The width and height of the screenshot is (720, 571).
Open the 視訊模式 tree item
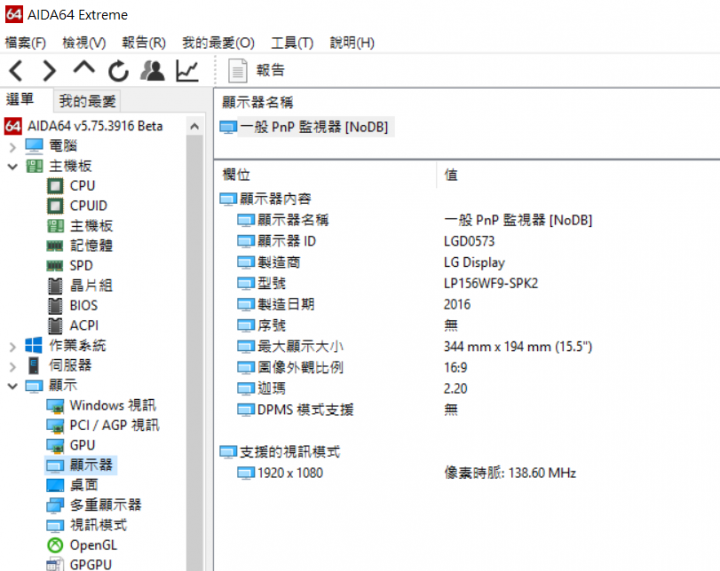(87, 525)
